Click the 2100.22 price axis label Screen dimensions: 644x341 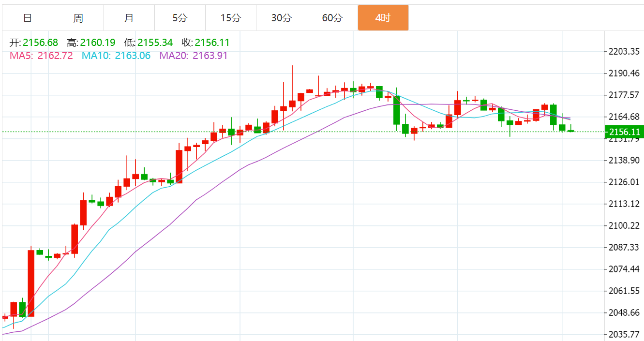pos(623,226)
